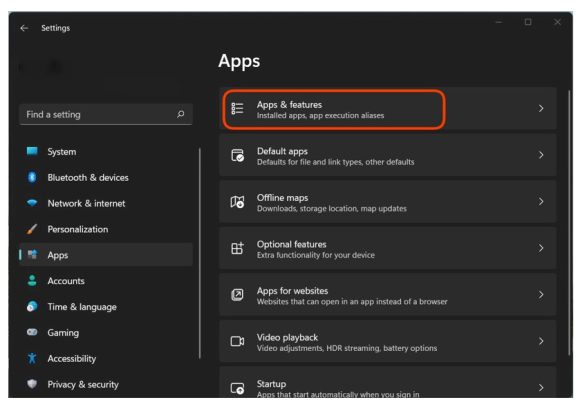Open Apps for websites title
587x400 pixels.
click(x=292, y=291)
